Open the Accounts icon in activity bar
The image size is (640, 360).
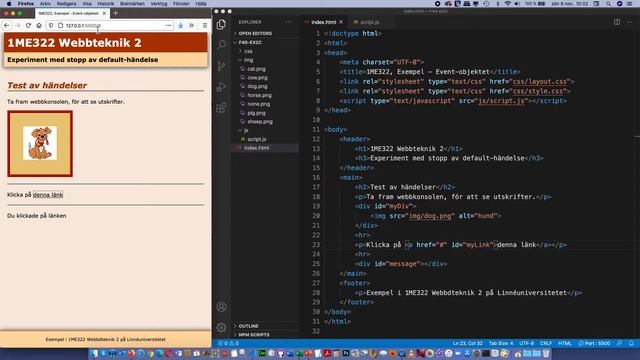click(x=221, y=307)
